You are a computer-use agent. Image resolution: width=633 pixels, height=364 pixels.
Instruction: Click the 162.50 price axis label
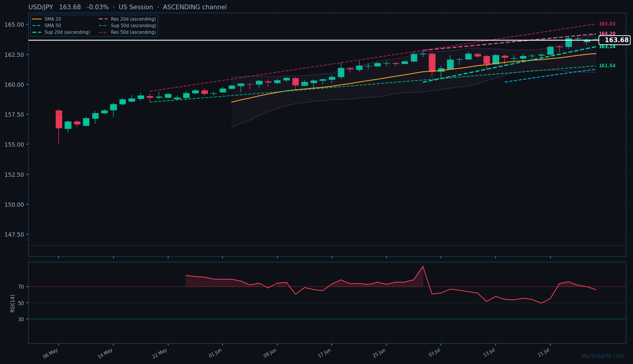coord(14,55)
